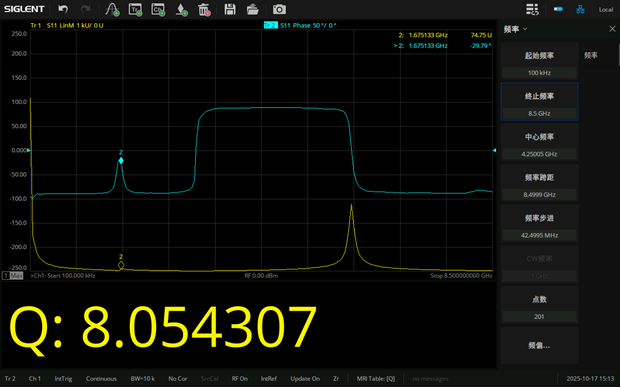Screen dimensions: 621x388
Task: Click No Cor status entry
Action: pyautogui.click(x=177, y=379)
